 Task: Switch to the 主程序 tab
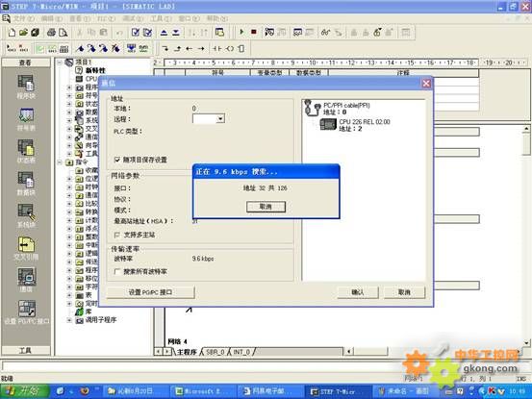tap(187, 352)
